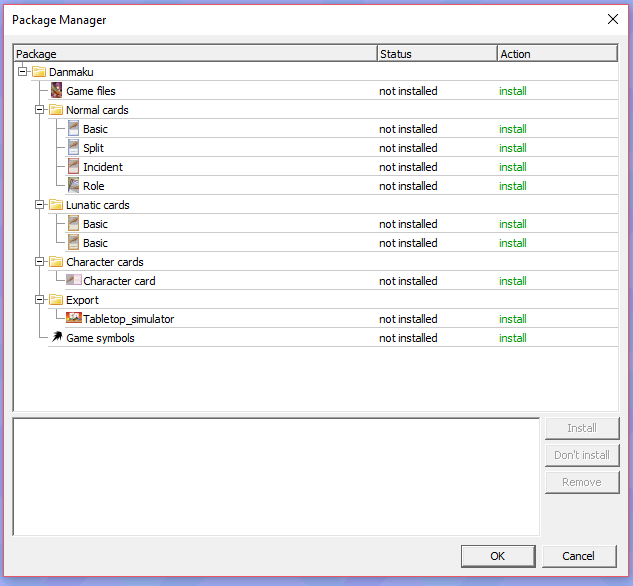
Task: Collapse the Character cards node
Action: coord(40,262)
